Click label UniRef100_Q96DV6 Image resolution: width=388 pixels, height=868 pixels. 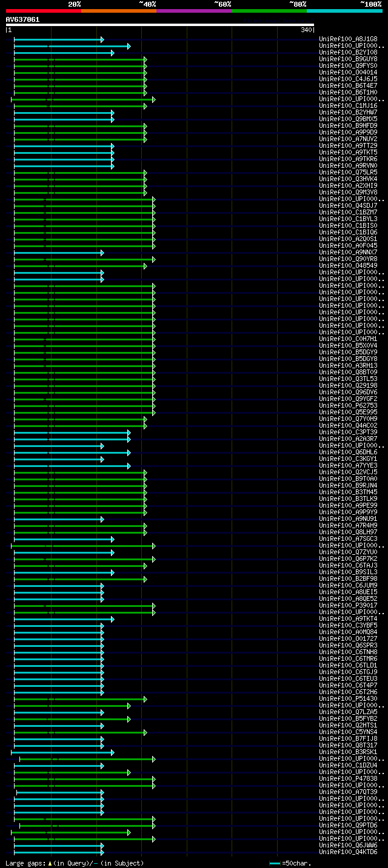[348, 393]
